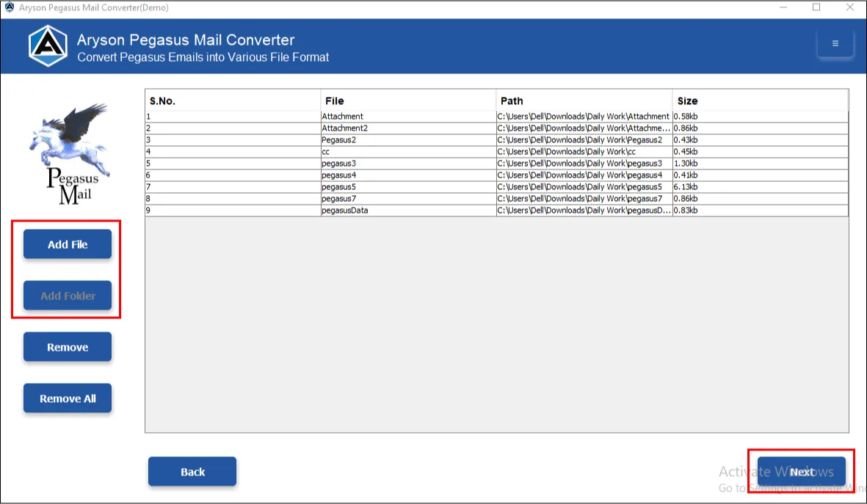Minimize the converter window
This screenshot has height=504, width=867.
tap(783, 7)
